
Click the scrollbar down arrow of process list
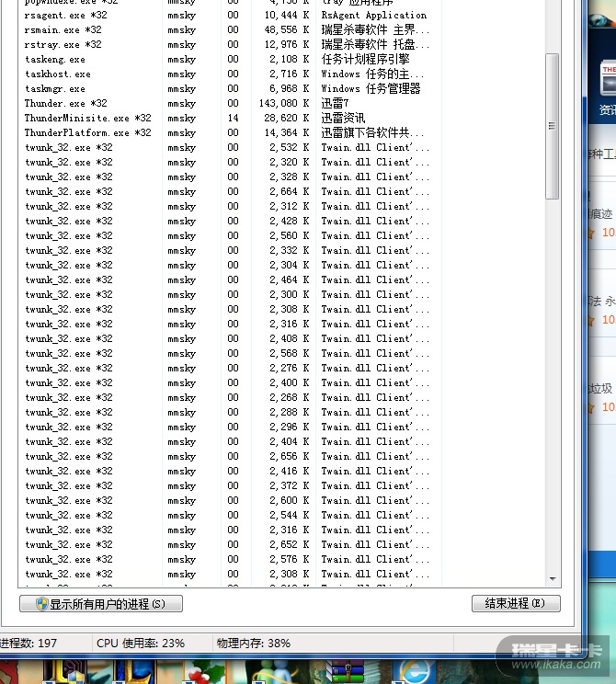pyautogui.click(x=553, y=579)
